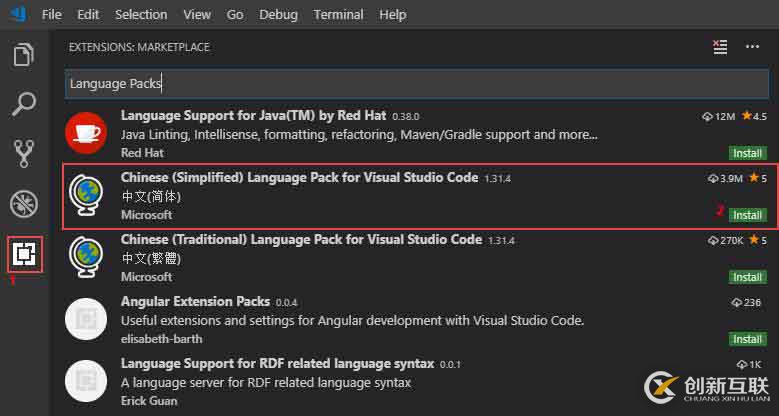Image resolution: width=779 pixels, height=416 pixels.
Task: Open the Debug menu
Action: (278, 15)
